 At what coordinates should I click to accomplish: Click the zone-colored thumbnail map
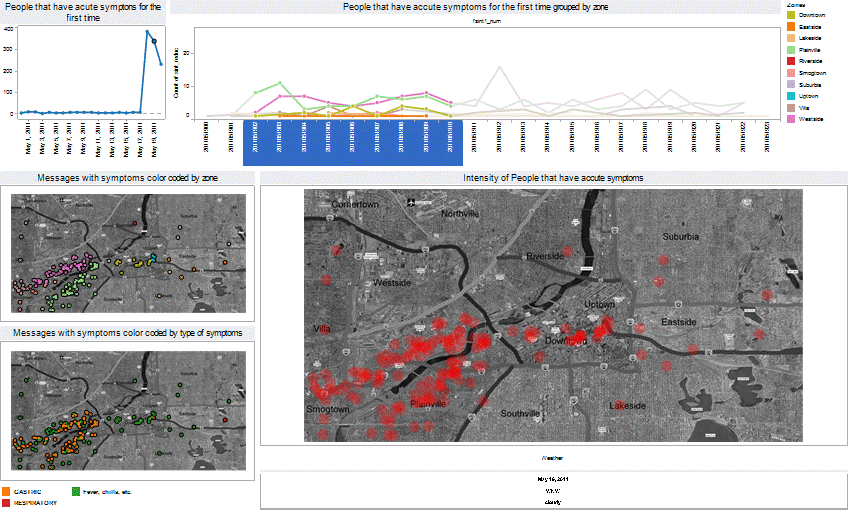pos(129,253)
